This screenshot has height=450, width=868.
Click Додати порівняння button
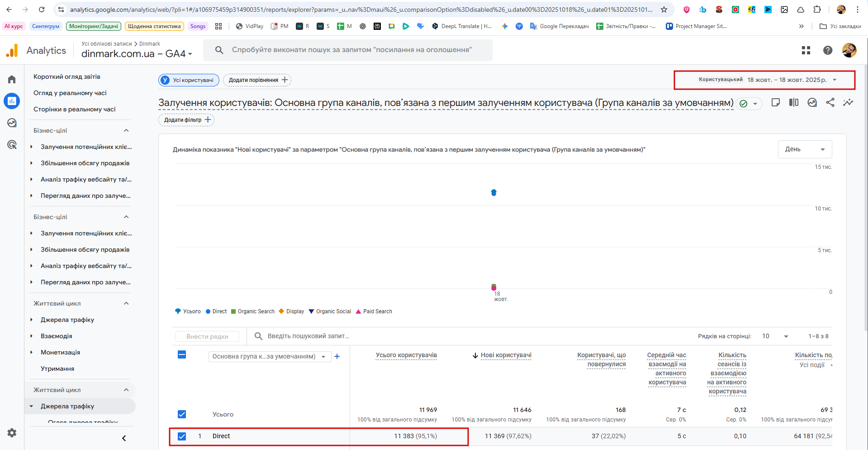(x=257, y=80)
